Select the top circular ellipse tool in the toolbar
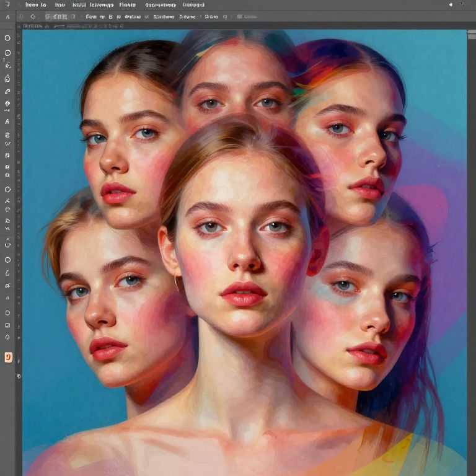476x476 pixels. [7, 38]
